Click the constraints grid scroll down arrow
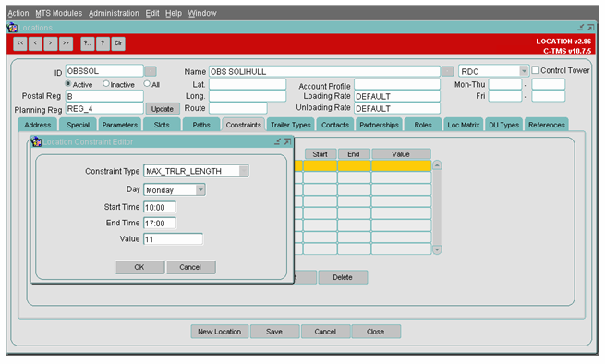 (437, 249)
